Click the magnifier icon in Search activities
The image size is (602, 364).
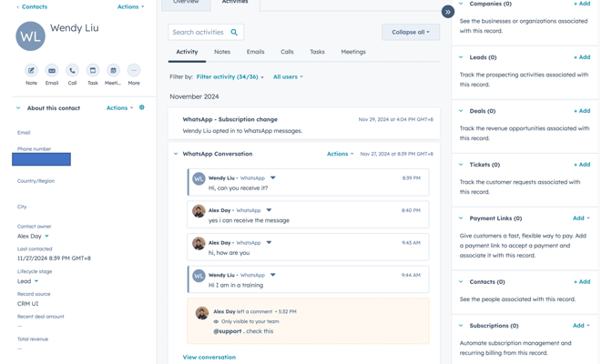pyautogui.click(x=234, y=32)
